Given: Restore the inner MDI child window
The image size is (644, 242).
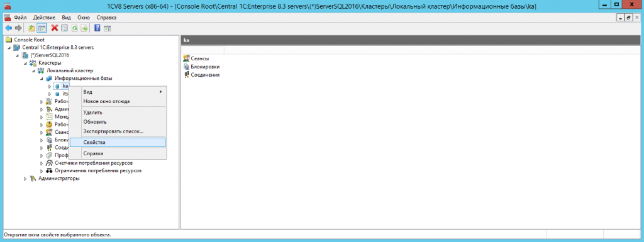Looking at the screenshot, I should coord(628,18).
